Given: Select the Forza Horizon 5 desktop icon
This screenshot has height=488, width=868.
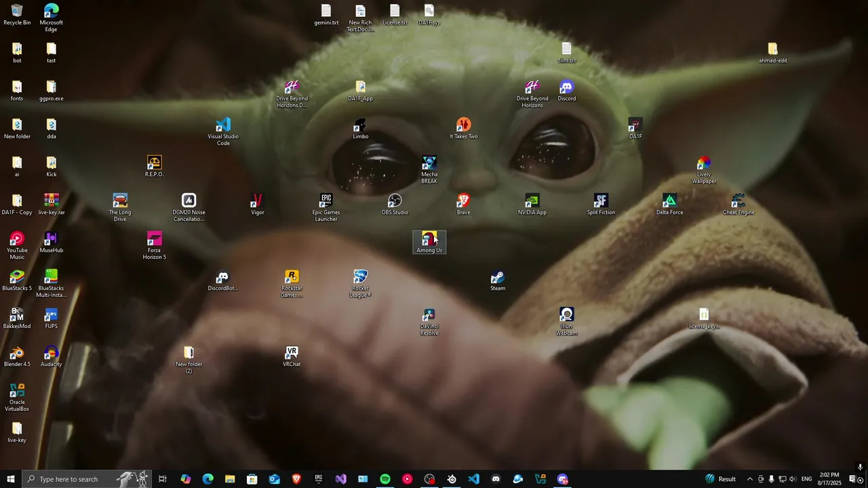Looking at the screenshot, I should 154,246.
